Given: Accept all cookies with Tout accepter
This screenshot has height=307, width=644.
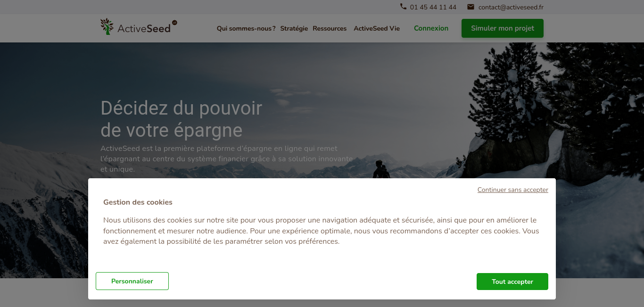Looking at the screenshot, I should (x=512, y=282).
